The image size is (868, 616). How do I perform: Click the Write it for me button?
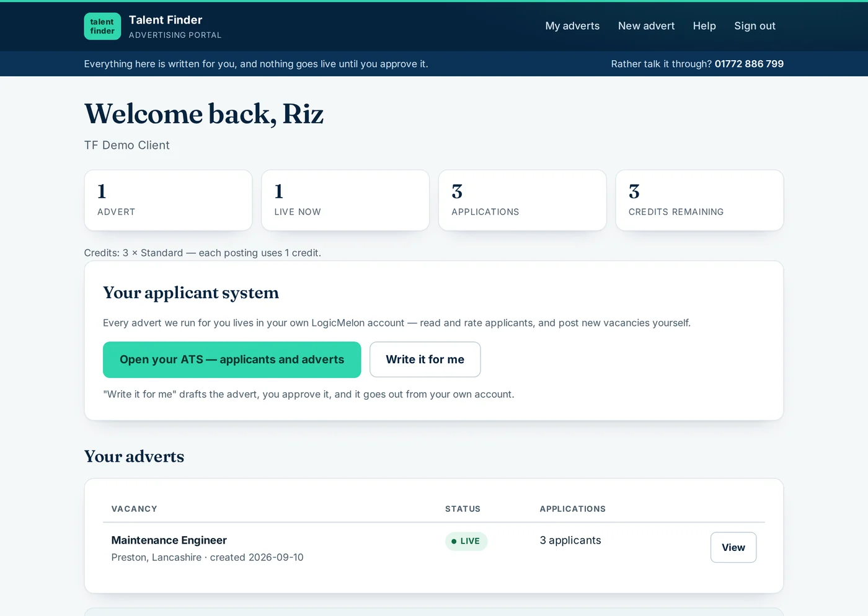425,359
